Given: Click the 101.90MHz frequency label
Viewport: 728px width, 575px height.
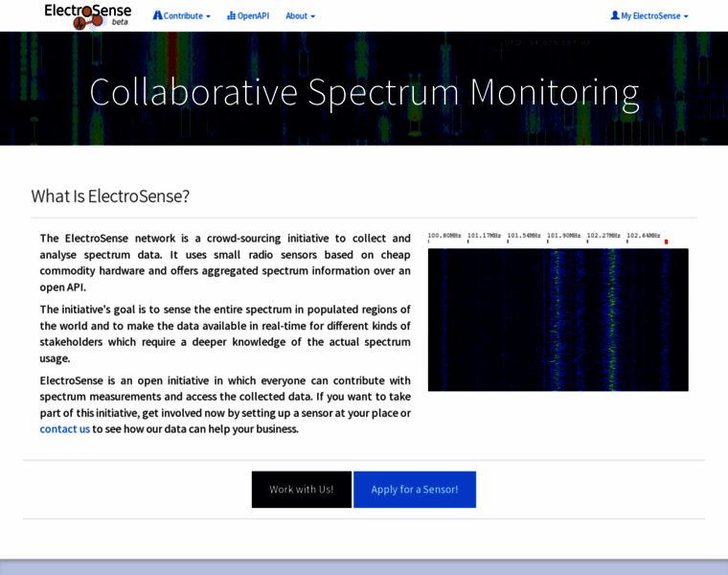Looking at the screenshot, I should pos(563,236).
